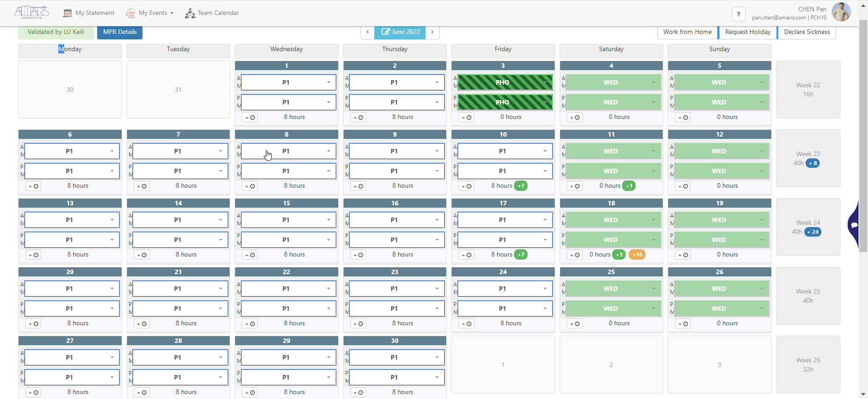Click the Amaris Consulting logo
Viewport: 868px width, 399px height.
32,12
